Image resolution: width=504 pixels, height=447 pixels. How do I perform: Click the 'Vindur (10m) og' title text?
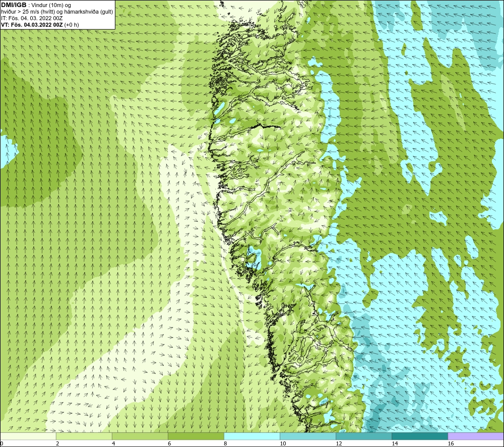point(51,6)
